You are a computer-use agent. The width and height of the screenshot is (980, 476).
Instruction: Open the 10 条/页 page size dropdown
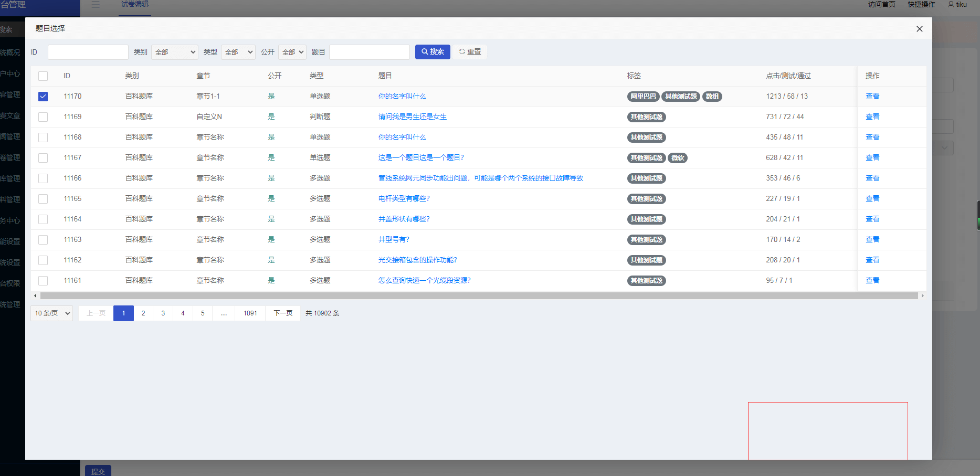[x=51, y=313]
